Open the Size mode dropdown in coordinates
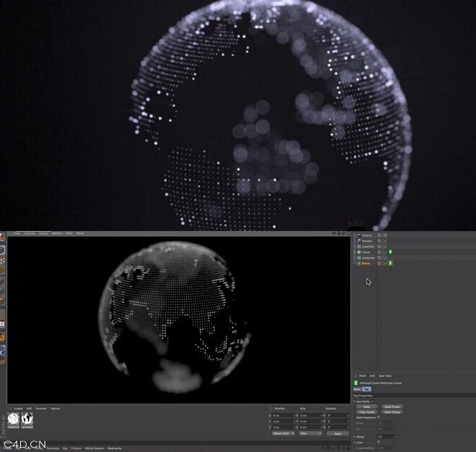Viewport: 476px width, 452px height. point(311,433)
